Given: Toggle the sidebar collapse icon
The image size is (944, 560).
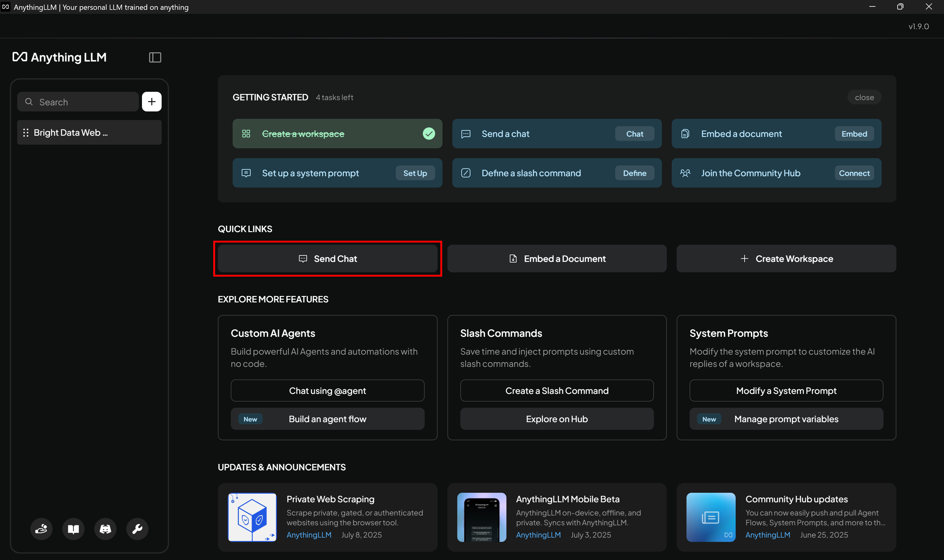Looking at the screenshot, I should click(x=155, y=57).
